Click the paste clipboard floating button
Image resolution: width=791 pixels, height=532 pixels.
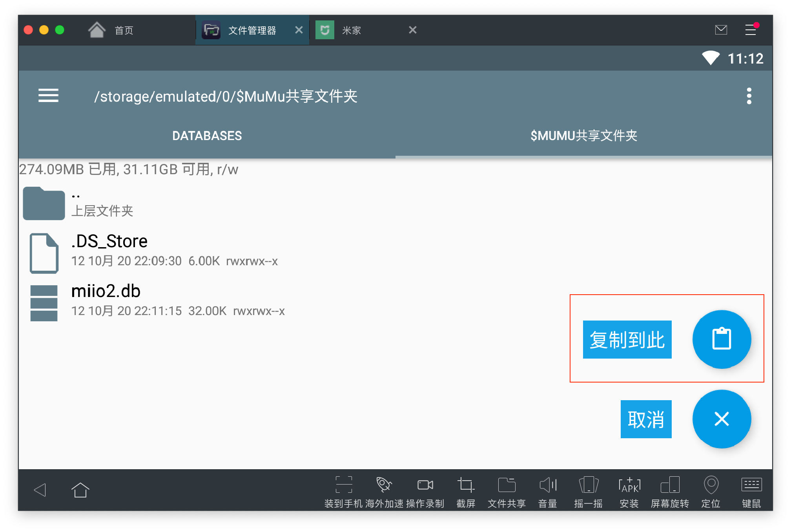pos(721,339)
